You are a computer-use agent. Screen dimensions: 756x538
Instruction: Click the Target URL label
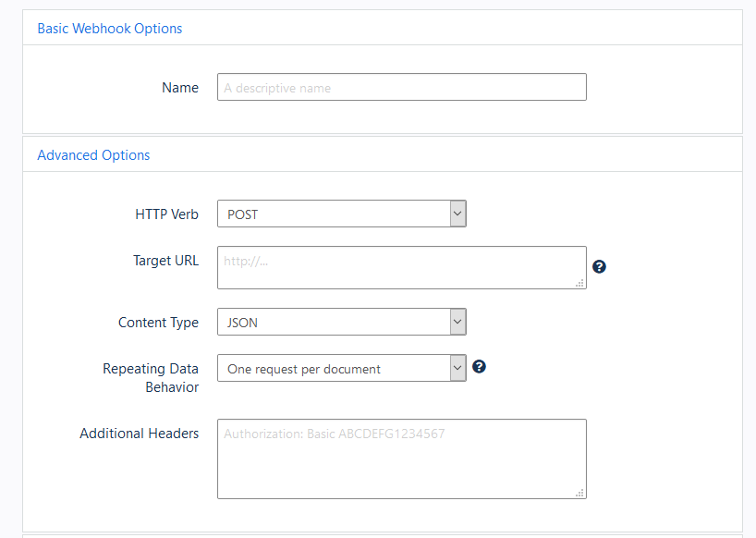165,261
